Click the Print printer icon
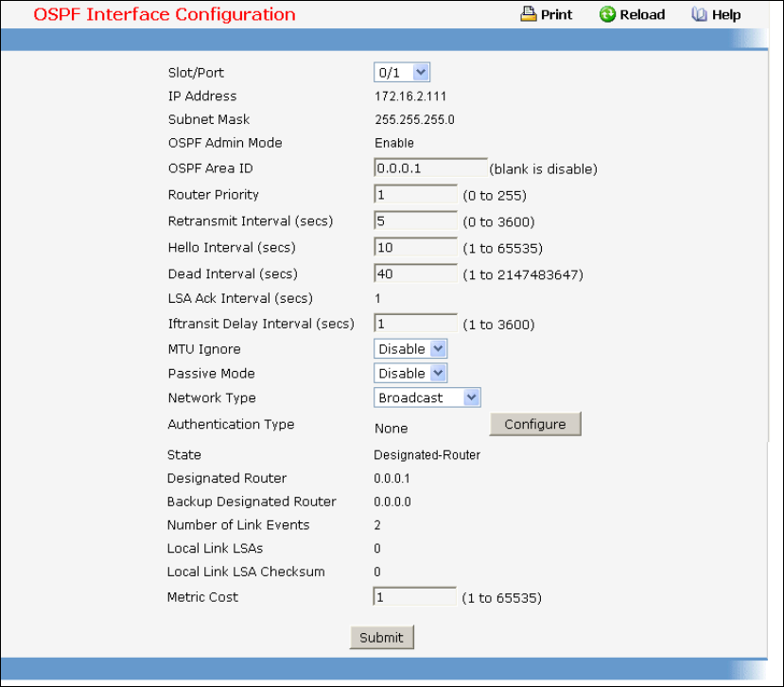The width and height of the screenshot is (784, 687). click(x=529, y=15)
